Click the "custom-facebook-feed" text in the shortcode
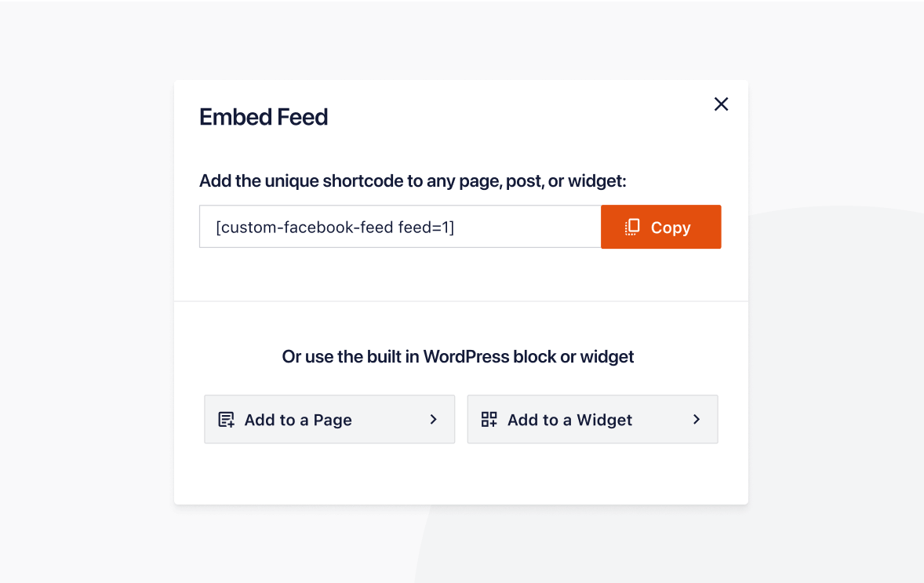 pos(306,228)
